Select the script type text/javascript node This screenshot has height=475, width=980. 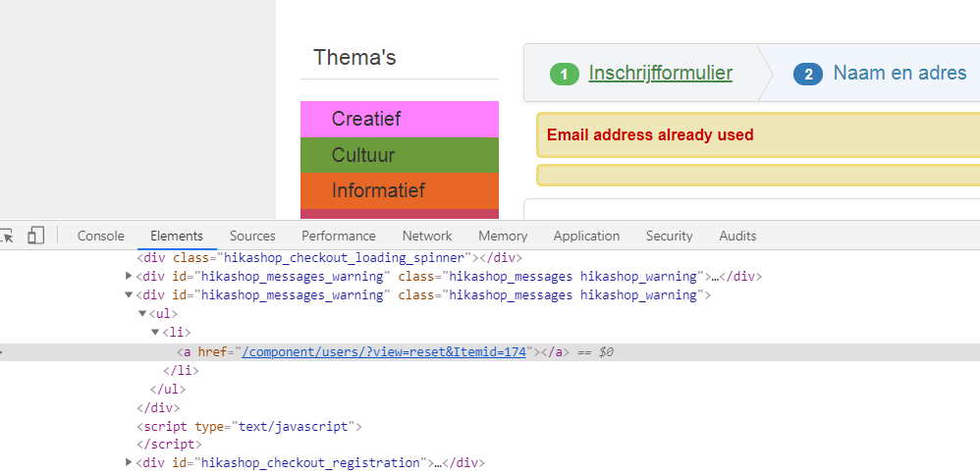pyautogui.click(x=249, y=427)
